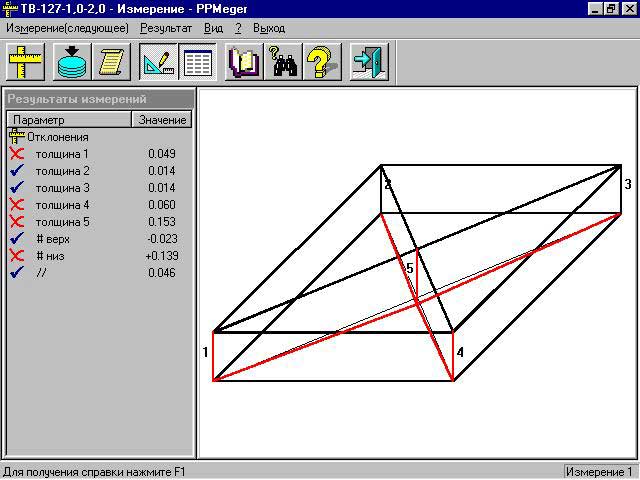Click the binoculars search help icon
This screenshot has width=640, height=480.
(283, 62)
